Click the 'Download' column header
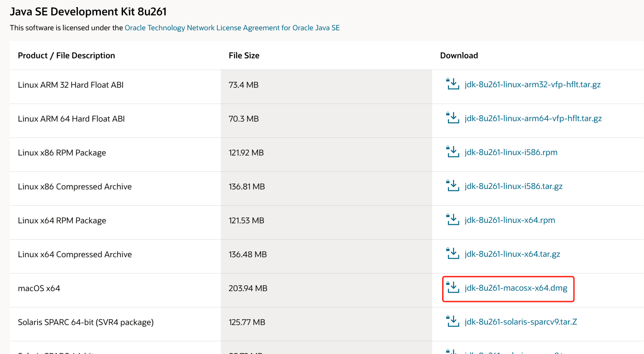This screenshot has width=644, height=354. click(459, 56)
